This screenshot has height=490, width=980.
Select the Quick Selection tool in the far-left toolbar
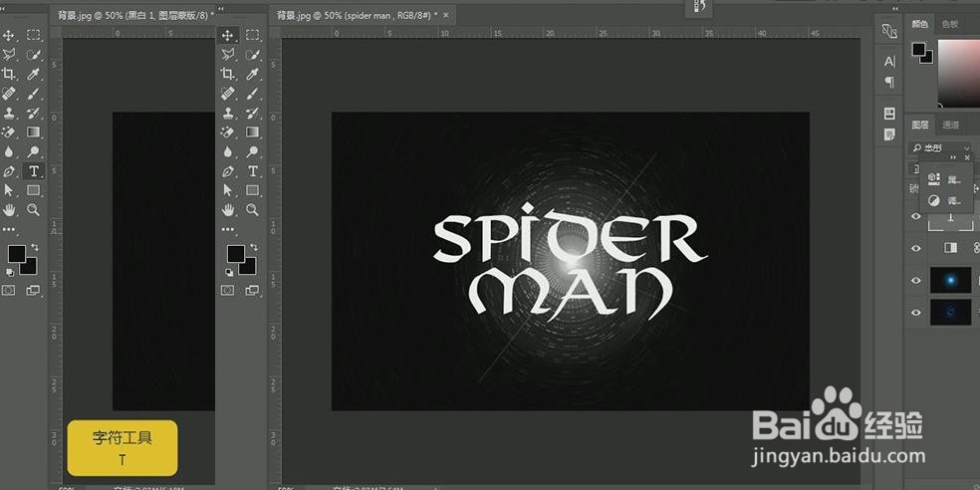[x=33, y=55]
